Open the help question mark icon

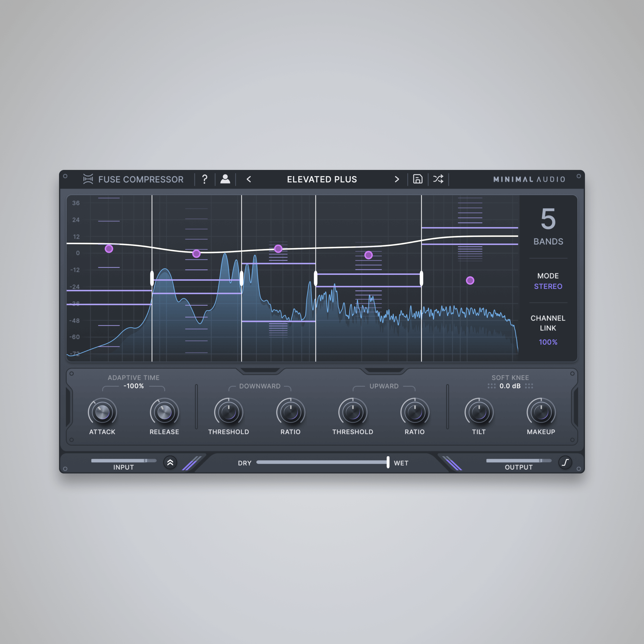(x=205, y=179)
